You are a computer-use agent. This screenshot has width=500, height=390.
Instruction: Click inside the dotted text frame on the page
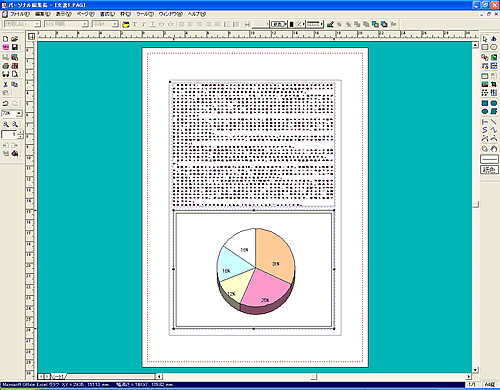click(253, 145)
